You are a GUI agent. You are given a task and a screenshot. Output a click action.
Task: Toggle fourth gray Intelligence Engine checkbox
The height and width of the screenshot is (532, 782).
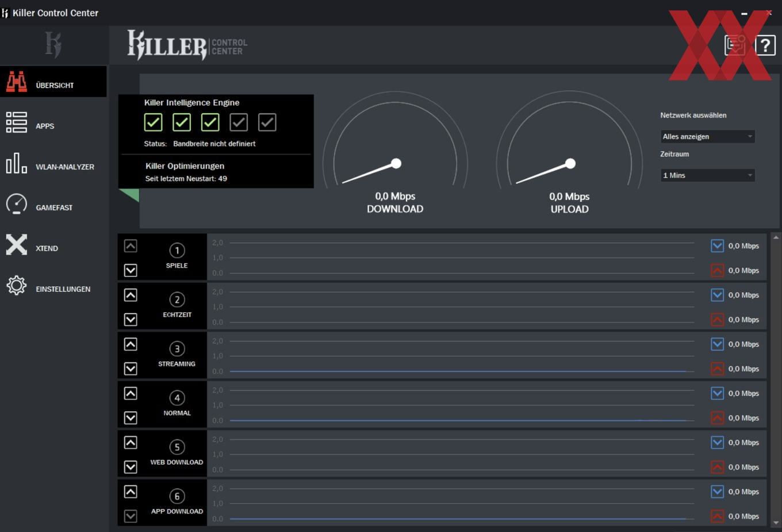click(239, 122)
